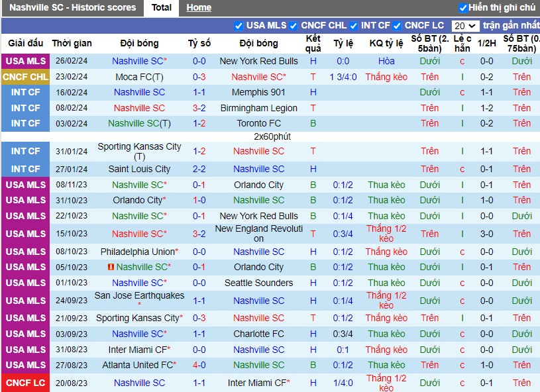The height and width of the screenshot is (392, 540).
Task: Click CNCF CHL league cell on 23/02/24
Action: click(x=25, y=77)
